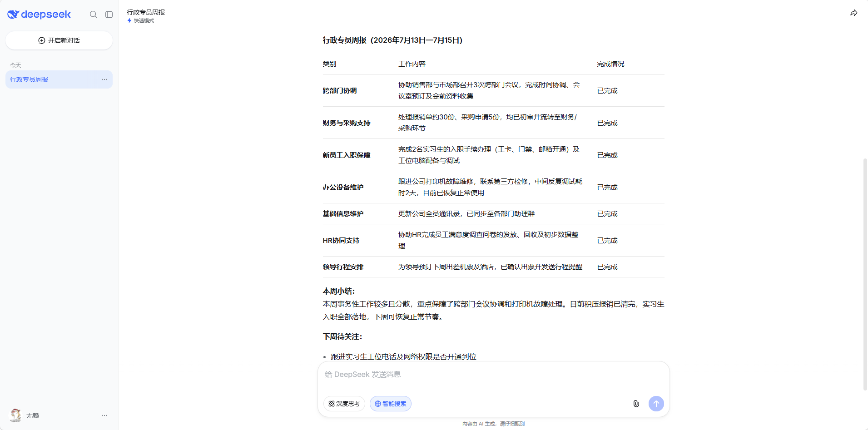Click the 完成情况 column header
Screen dimensions: 868x430
610,64
